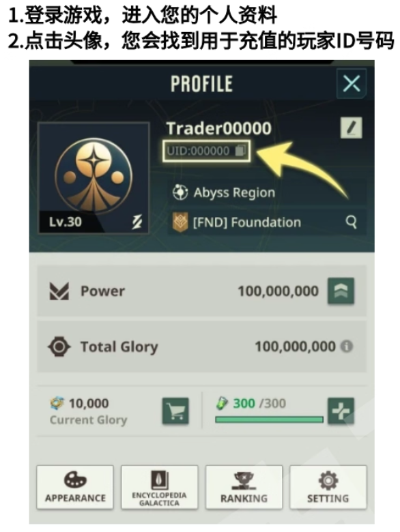Click the Power upgrade arrows icon
This screenshot has width=400, height=532.
pyautogui.click(x=341, y=291)
